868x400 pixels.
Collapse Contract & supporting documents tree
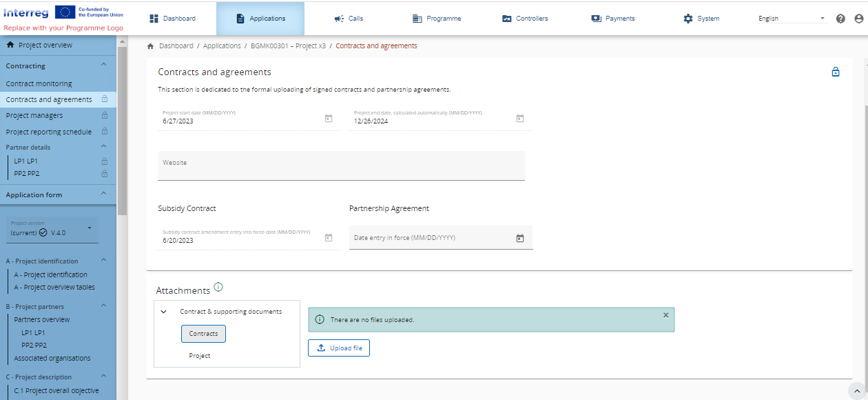164,312
